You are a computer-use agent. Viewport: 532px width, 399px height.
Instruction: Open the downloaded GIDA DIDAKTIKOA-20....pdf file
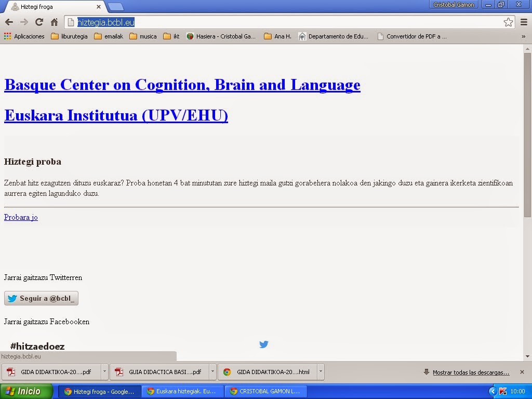(51, 372)
